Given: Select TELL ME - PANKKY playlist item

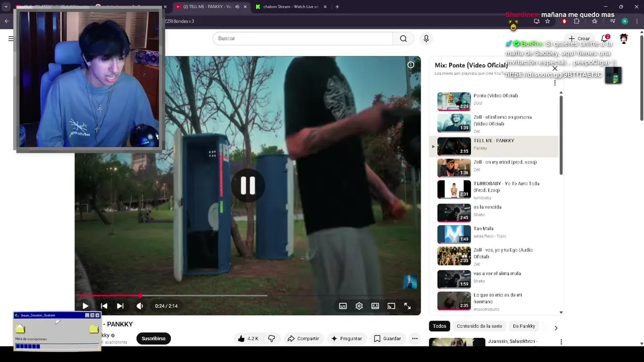Looking at the screenshot, I should click(496, 146).
